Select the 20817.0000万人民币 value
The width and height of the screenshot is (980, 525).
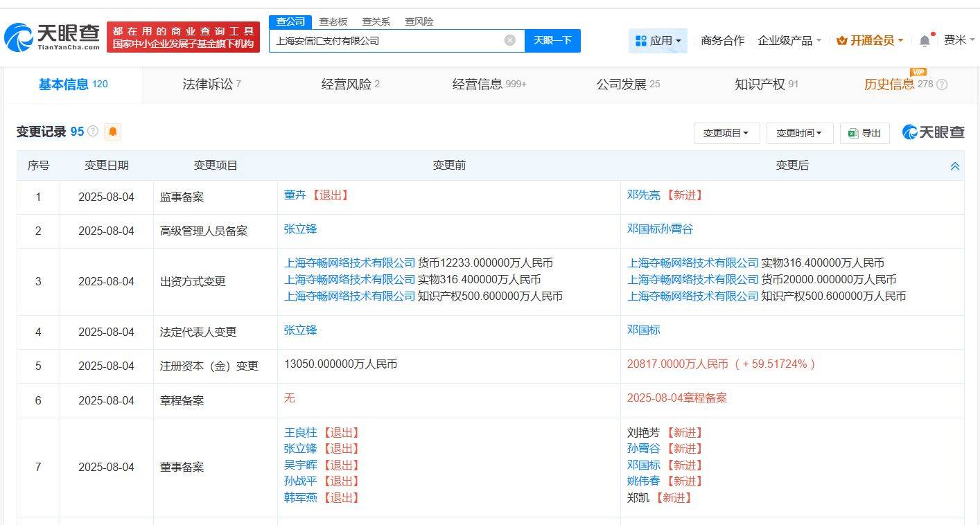678,364
